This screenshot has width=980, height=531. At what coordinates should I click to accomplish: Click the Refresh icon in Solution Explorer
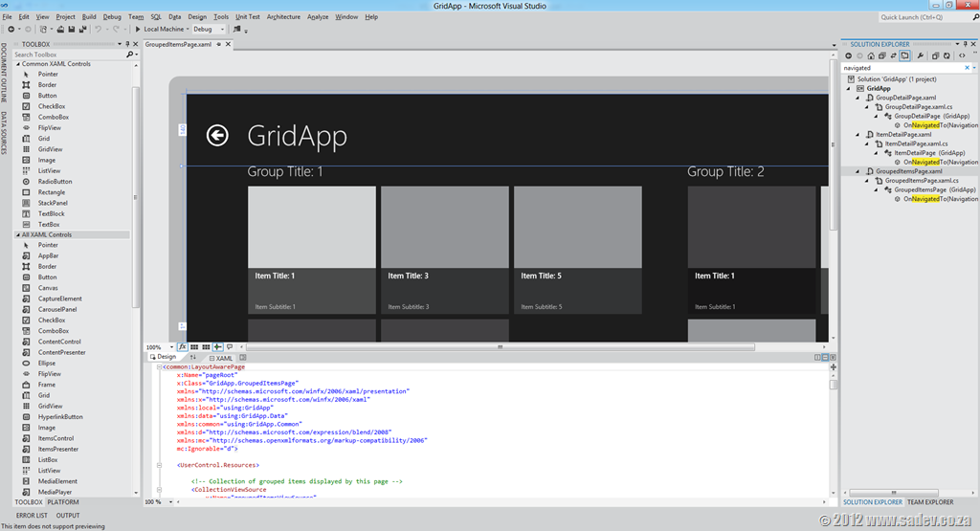pos(947,55)
